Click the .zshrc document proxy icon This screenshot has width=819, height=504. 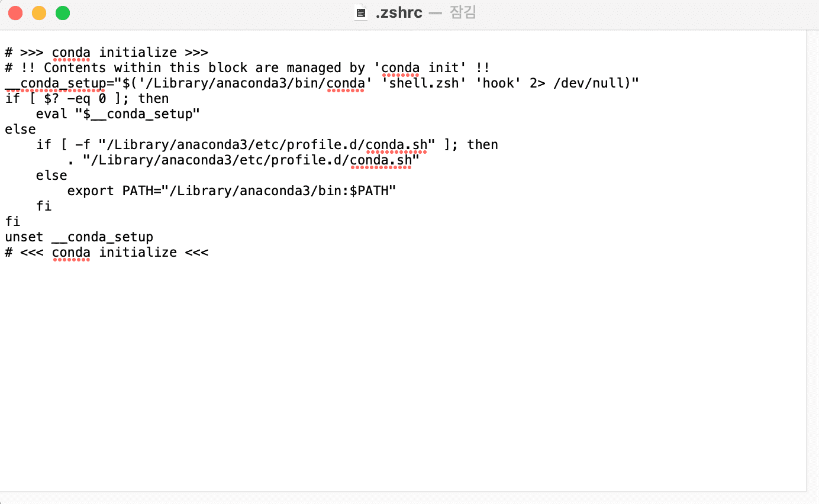coord(360,12)
